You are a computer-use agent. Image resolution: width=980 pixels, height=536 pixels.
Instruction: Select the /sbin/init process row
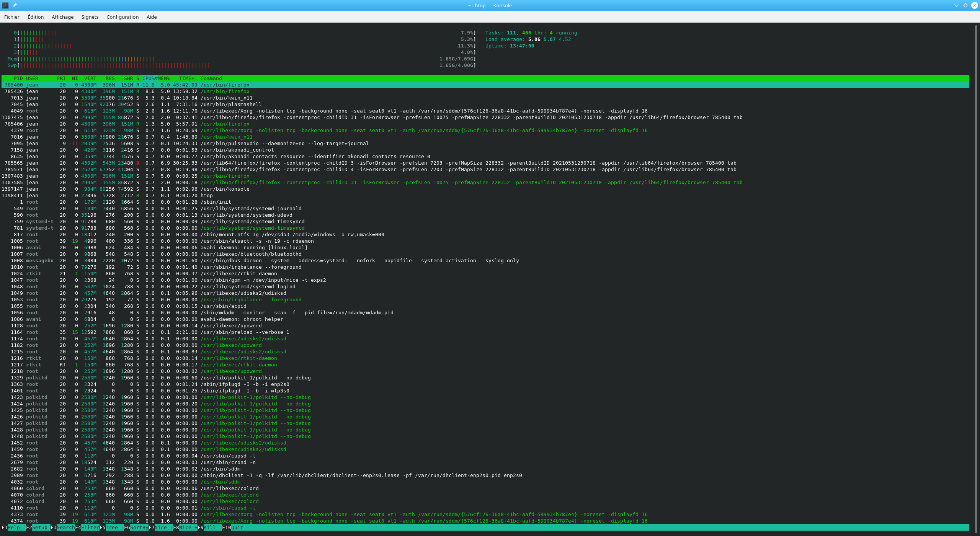point(485,202)
